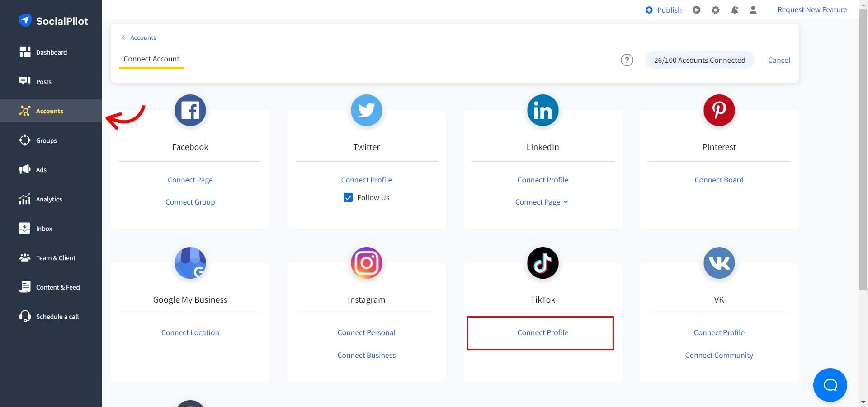Image resolution: width=868 pixels, height=407 pixels.
Task: Navigate to the Ads section
Action: click(x=41, y=169)
